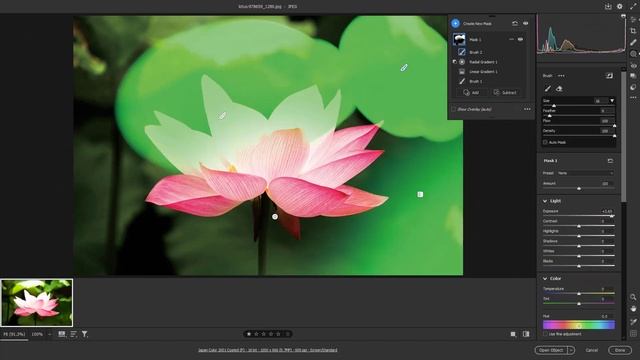Click the invert brush icon in Brush panel
The height and width of the screenshot is (360, 640).
[x=609, y=76]
